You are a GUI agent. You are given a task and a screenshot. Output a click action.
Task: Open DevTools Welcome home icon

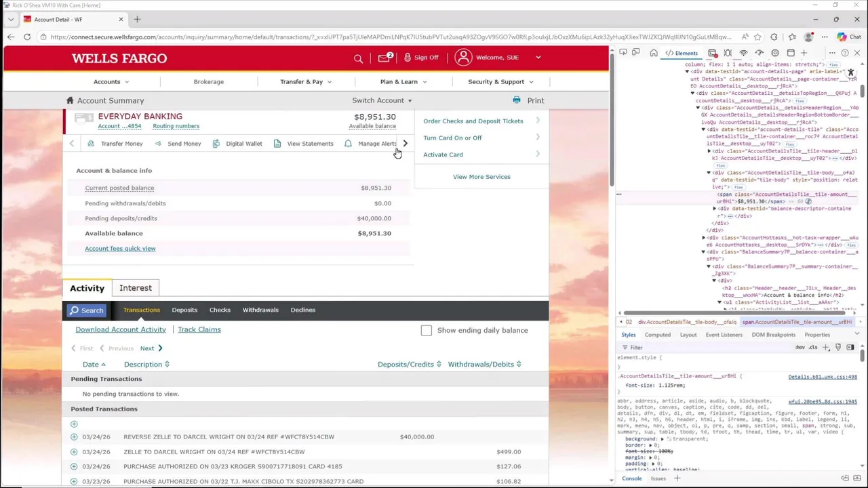click(x=654, y=53)
